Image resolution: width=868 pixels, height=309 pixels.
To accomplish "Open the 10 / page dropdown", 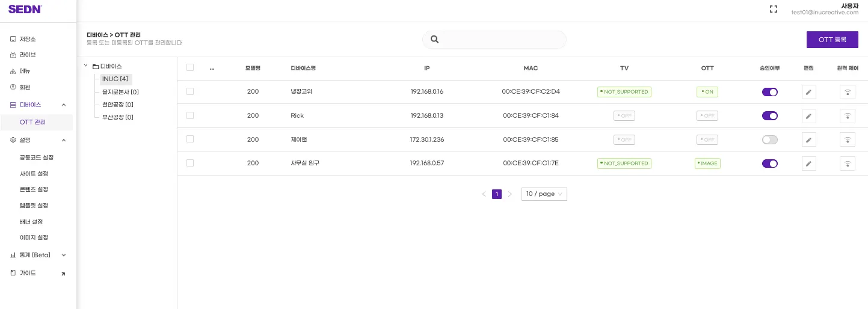I will pos(544,194).
